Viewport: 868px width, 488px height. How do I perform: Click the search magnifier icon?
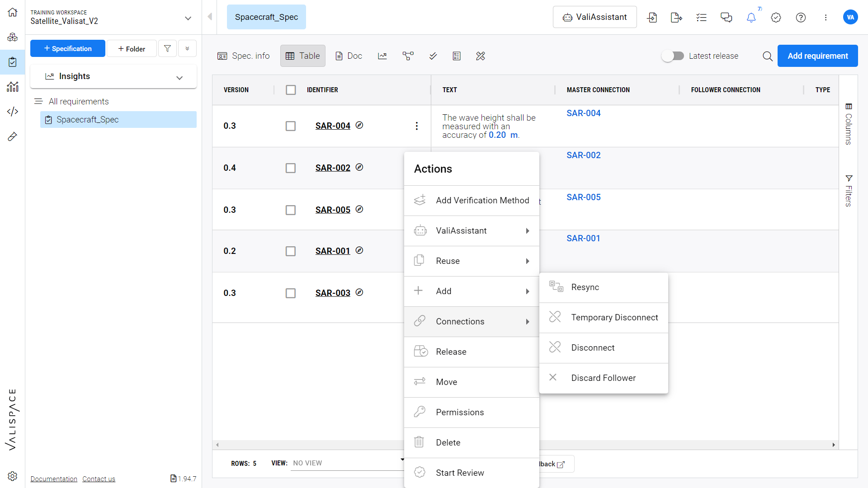click(x=768, y=56)
